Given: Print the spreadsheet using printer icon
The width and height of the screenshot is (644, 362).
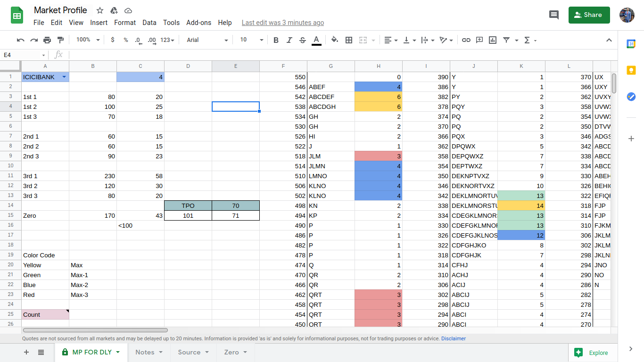Looking at the screenshot, I should tap(47, 40).
